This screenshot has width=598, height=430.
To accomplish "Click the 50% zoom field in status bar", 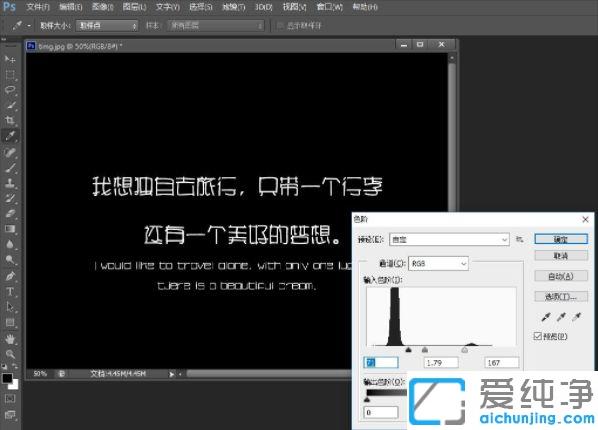I will 40,374.
